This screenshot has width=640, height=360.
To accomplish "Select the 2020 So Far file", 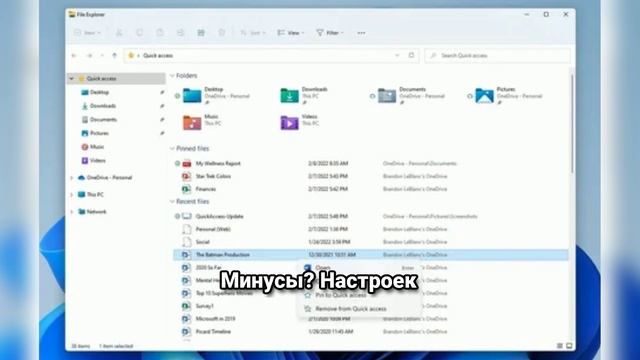I will [x=209, y=268].
